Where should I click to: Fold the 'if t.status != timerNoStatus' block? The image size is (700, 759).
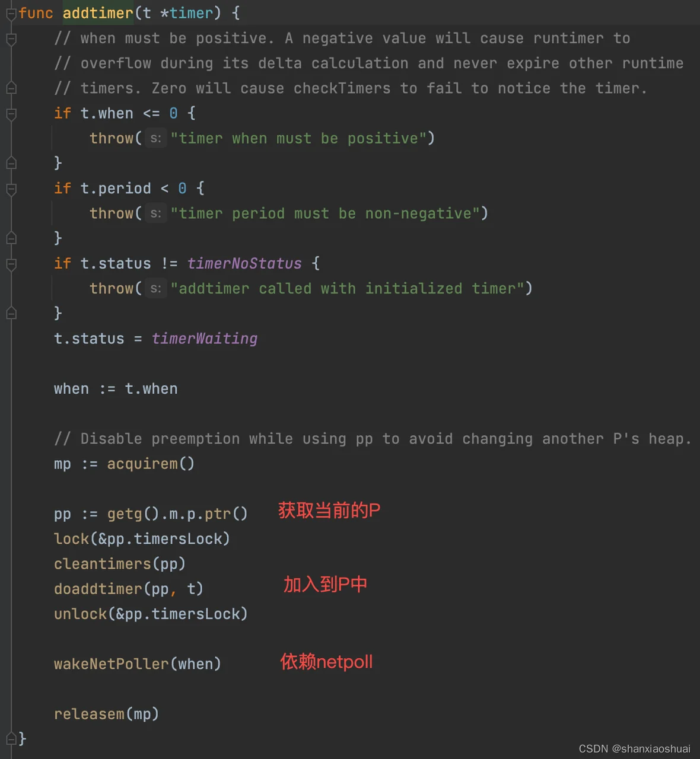11,264
